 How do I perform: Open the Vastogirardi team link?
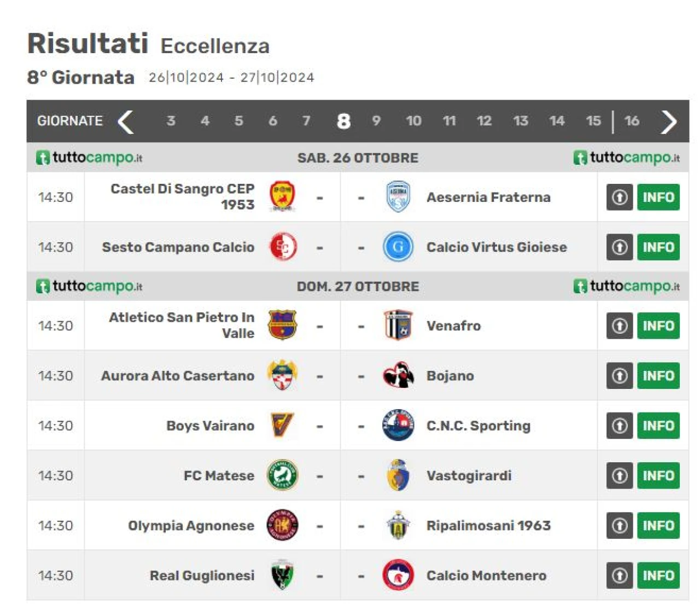(469, 475)
